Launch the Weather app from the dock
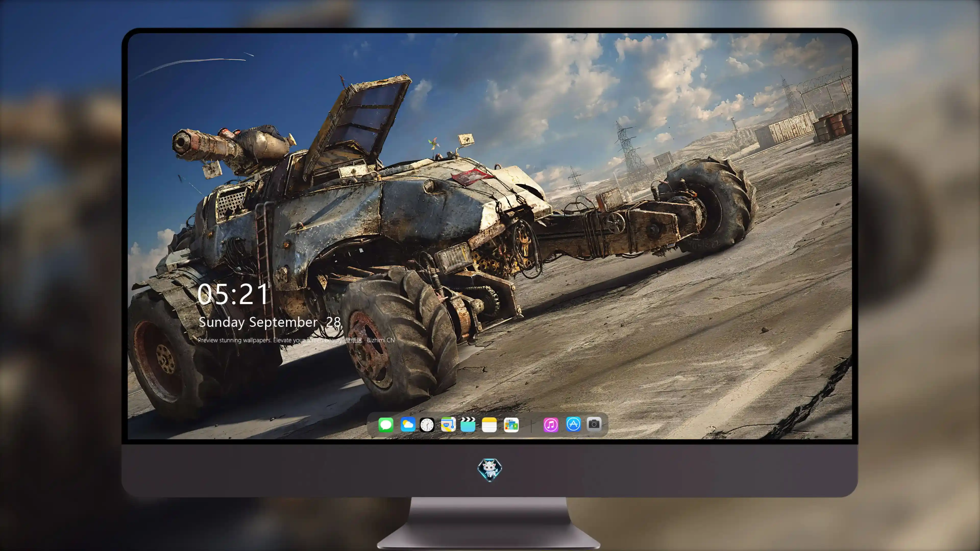This screenshot has height=551, width=980. tap(408, 424)
